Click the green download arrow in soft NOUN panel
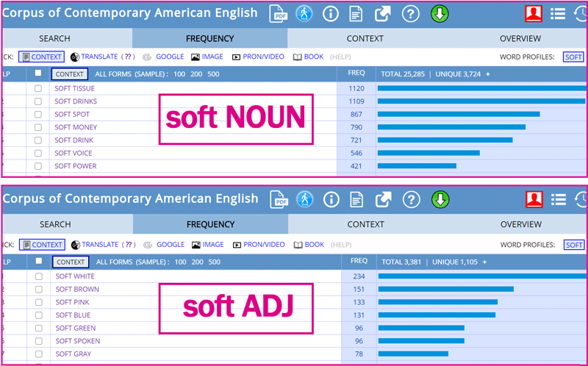The width and height of the screenshot is (588, 366). coord(440,13)
